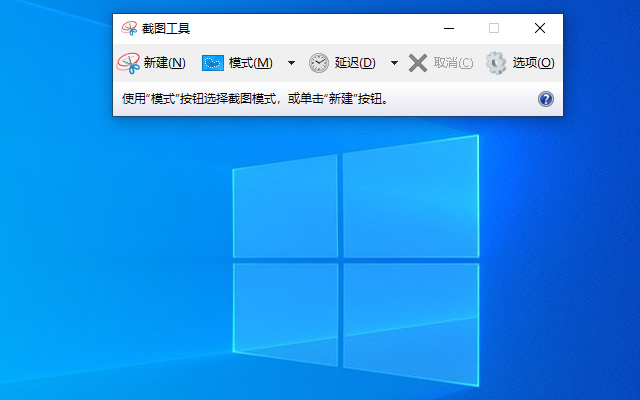Screen dimensions: 640x400
Task: Click the instruction text in the hint bar
Action: 254,99
